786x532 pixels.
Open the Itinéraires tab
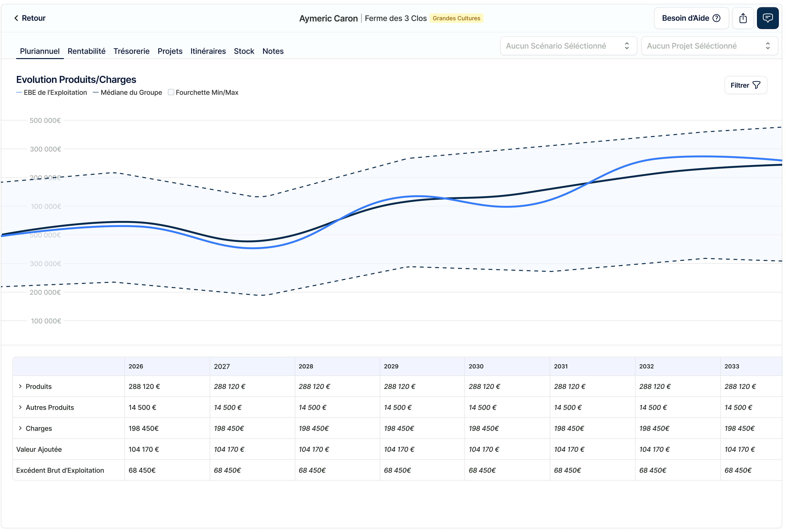pos(208,51)
